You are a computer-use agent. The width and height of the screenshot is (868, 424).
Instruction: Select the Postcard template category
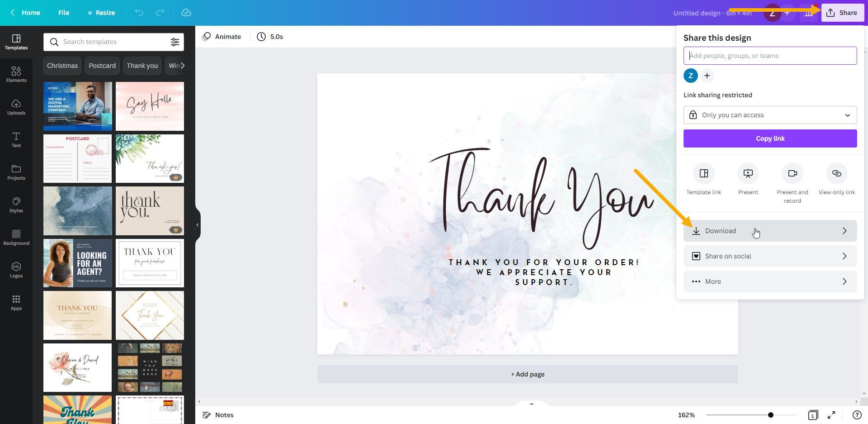coord(102,65)
